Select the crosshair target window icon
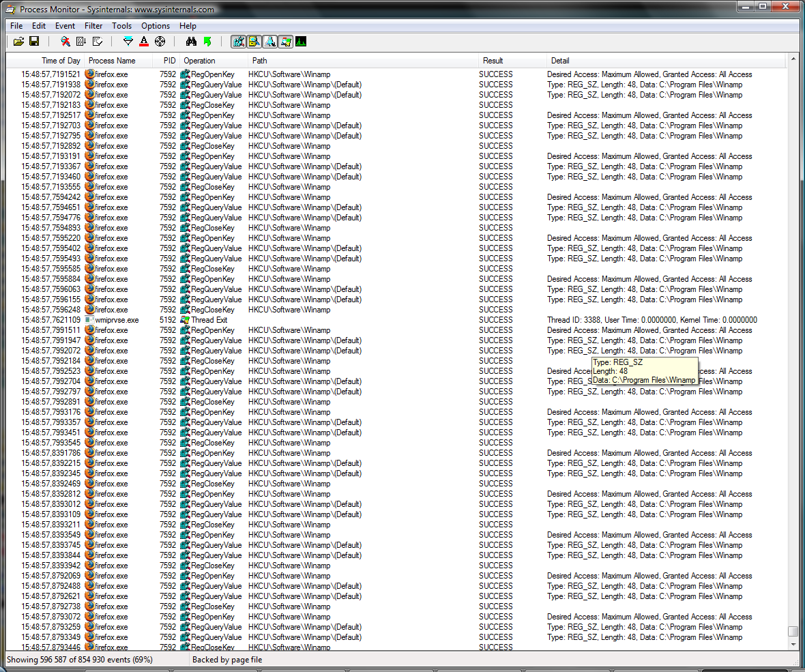The height and width of the screenshot is (672, 805). click(160, 42)
